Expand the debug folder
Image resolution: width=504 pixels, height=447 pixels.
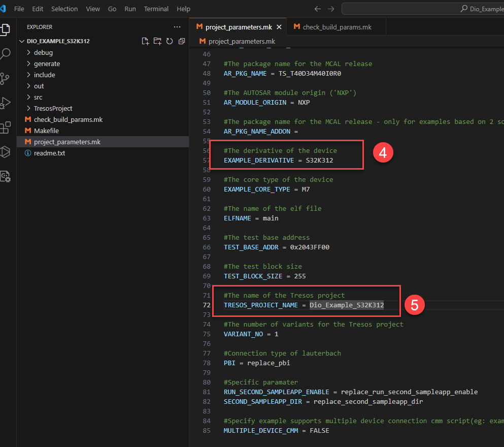click(x=43, y=52)
